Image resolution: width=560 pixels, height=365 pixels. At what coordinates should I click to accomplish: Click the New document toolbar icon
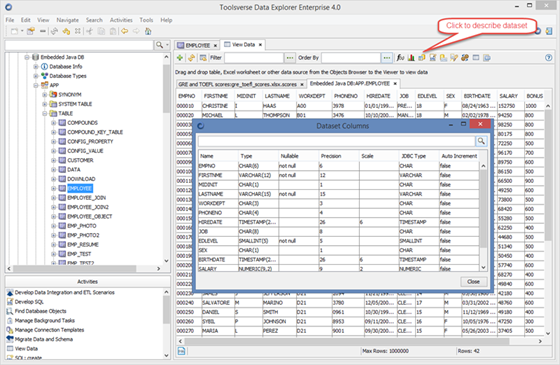pyautogui.click(x=14, y=31)
